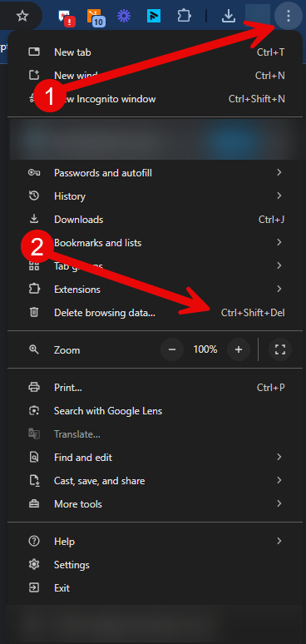This screenshot has width=306, height=644.
Task: Decrease zoom with the minus button
Action: pos(172,349)
